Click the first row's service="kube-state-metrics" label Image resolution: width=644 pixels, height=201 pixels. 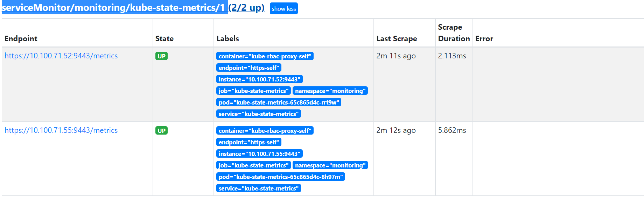[259, 114]
